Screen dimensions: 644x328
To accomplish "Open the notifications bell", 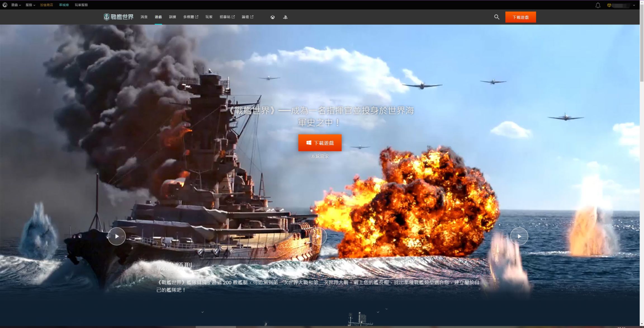I will point(598,5).
